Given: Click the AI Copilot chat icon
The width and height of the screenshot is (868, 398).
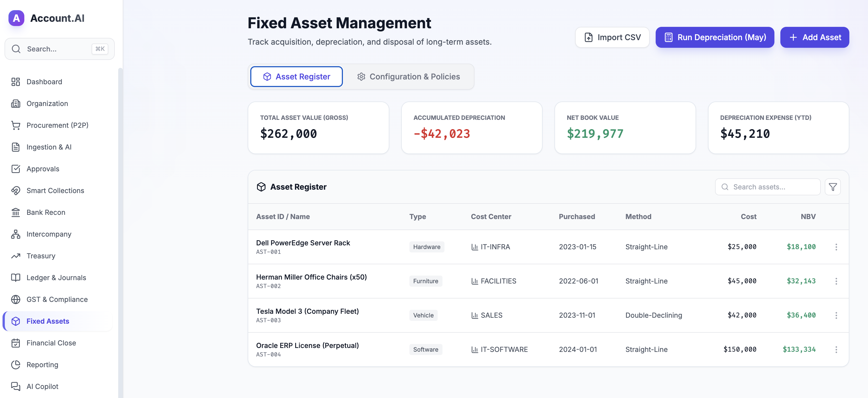Looking at the screenshot, I should click(x=16, y=386).
